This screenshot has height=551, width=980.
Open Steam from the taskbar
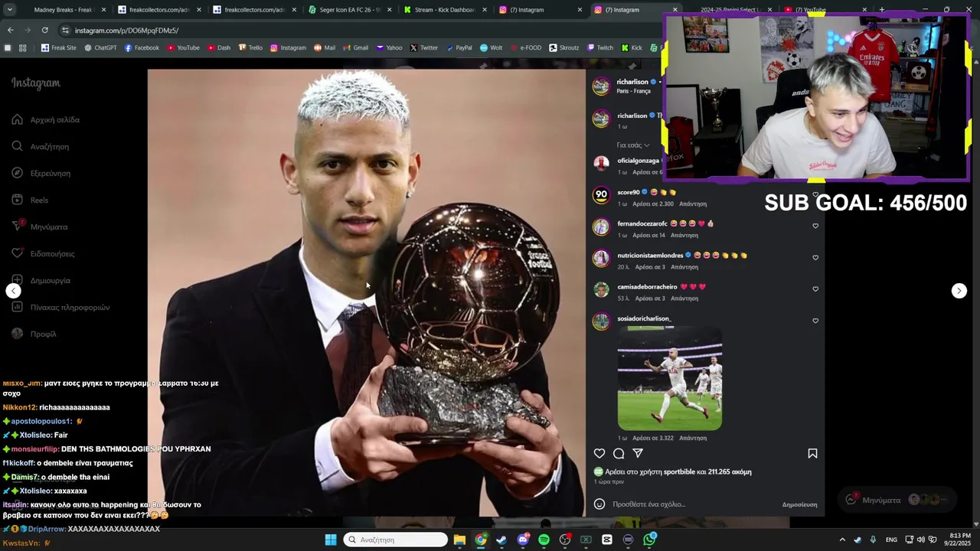pos(501,540)
